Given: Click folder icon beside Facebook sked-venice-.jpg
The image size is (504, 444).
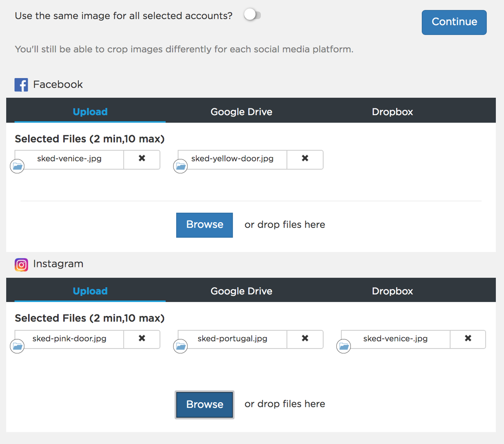Looking at the screenshot, I should (x=17, y=166).
